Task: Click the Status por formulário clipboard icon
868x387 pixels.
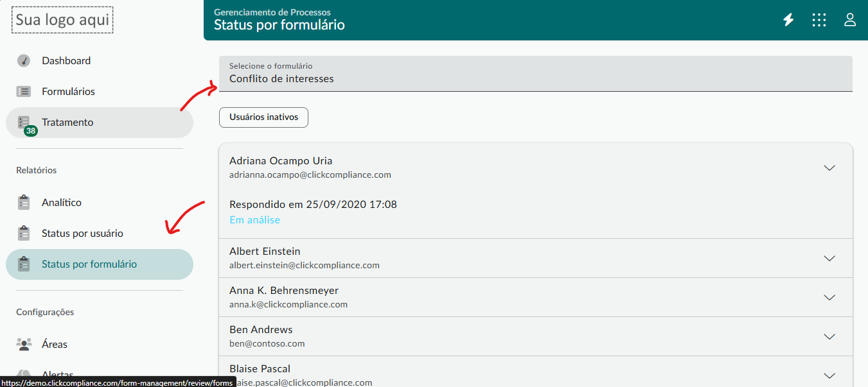Action: [x=24, y=264]
